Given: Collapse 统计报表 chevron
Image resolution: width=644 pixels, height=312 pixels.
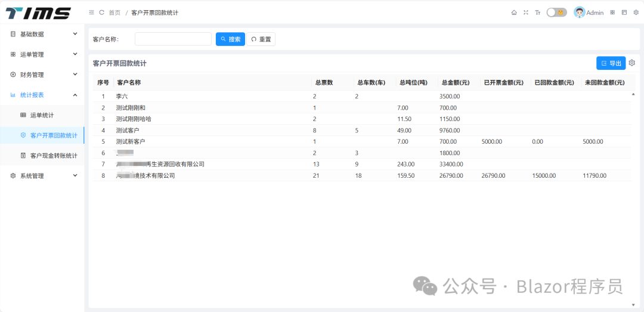Looking at the screenshot, I should (75, 95).
